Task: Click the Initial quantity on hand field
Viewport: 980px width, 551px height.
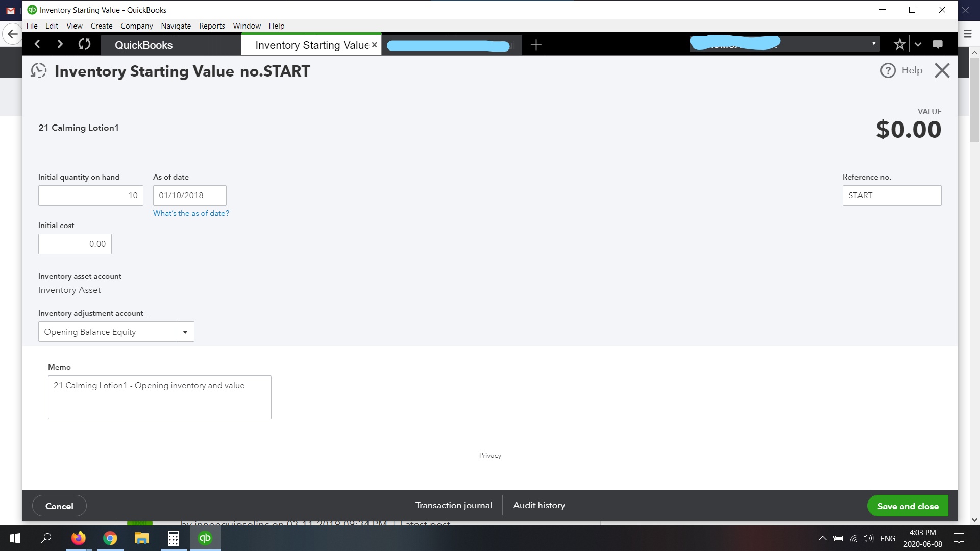Action: click(91, 195)
